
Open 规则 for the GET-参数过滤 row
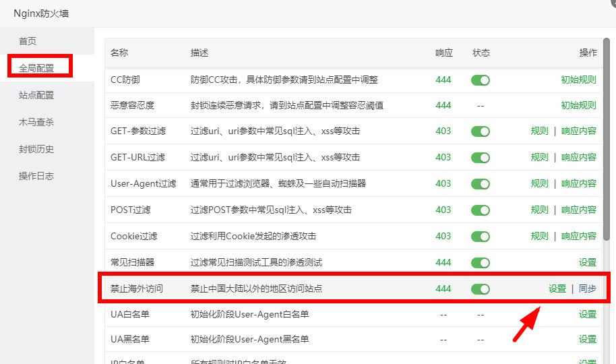click(x=539, y=131)
